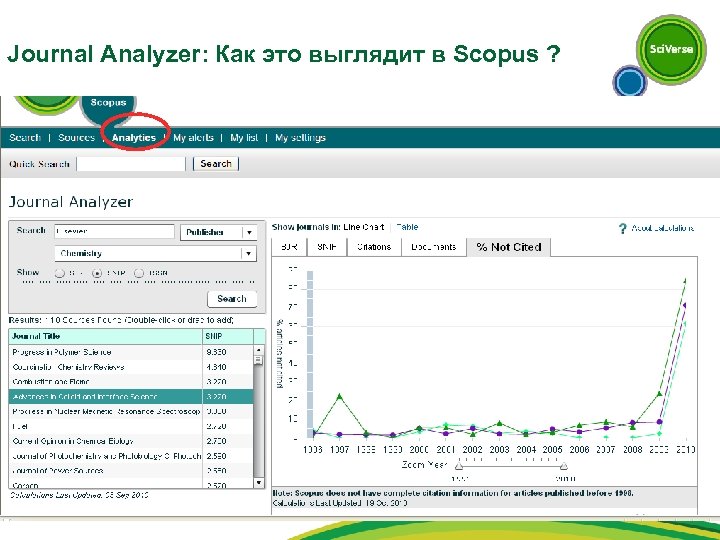This screenshot has height=540, width=720.
Task: Switch to the % Not Cited tab
Action: (x=509, y=247)
